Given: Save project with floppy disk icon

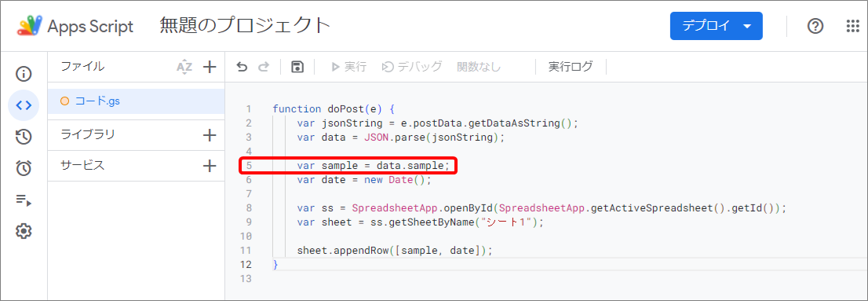Looking at the screenshot, I should click(297, 67).
